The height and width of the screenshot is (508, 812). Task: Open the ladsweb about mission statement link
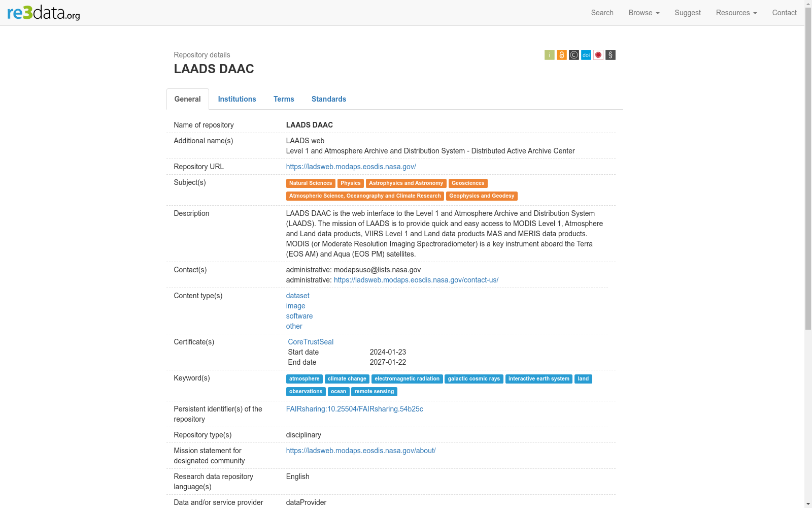[361, 451]
